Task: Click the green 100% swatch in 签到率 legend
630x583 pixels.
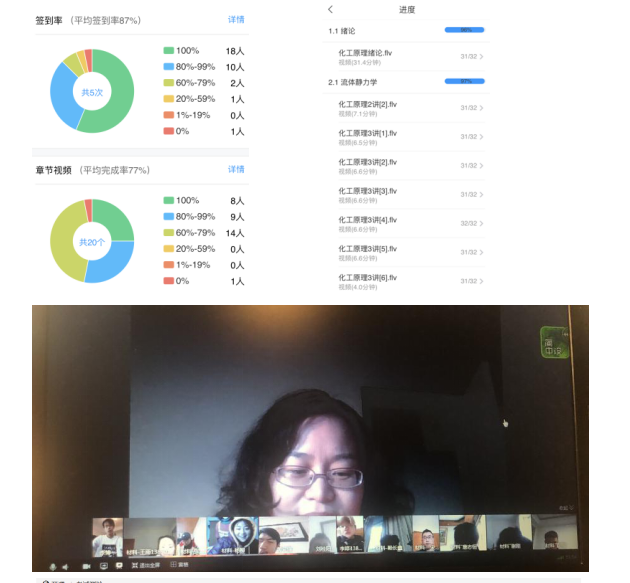Action: 168,51
